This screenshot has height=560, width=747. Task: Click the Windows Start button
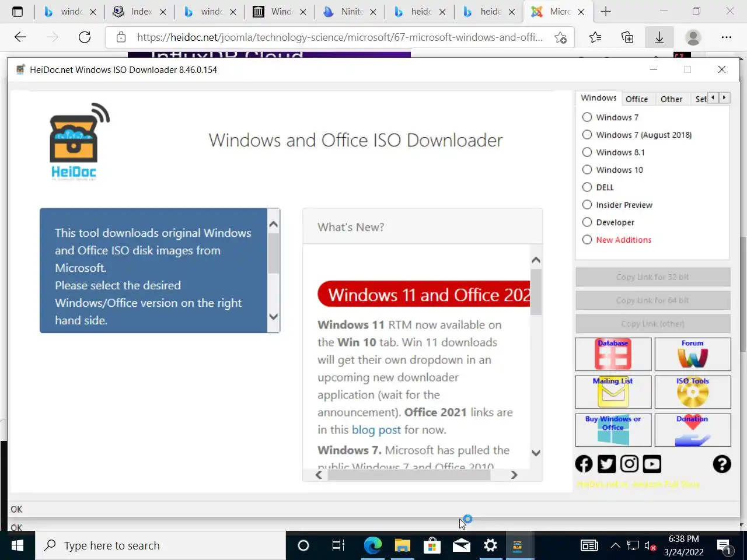[x=18, y=545]
